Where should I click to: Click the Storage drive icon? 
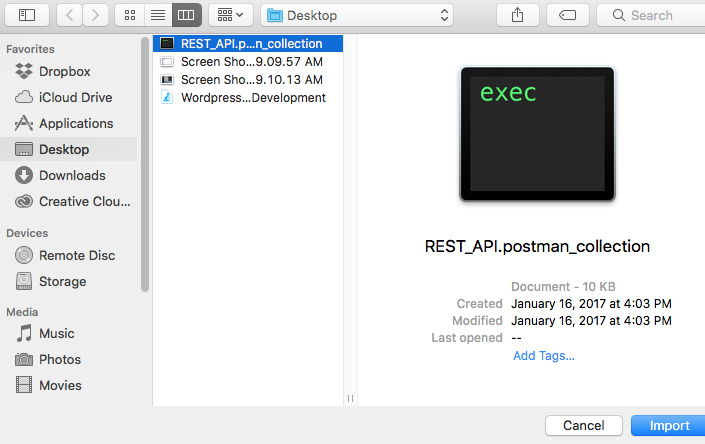coord(24,281)
